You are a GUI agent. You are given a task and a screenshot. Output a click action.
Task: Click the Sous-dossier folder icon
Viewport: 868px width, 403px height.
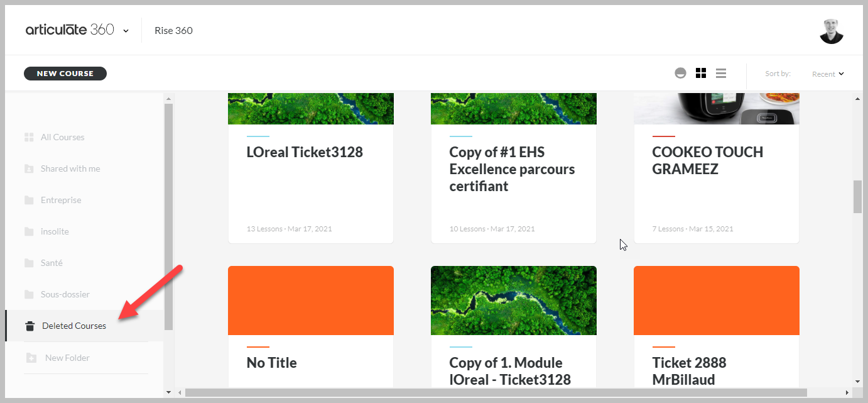29,294
